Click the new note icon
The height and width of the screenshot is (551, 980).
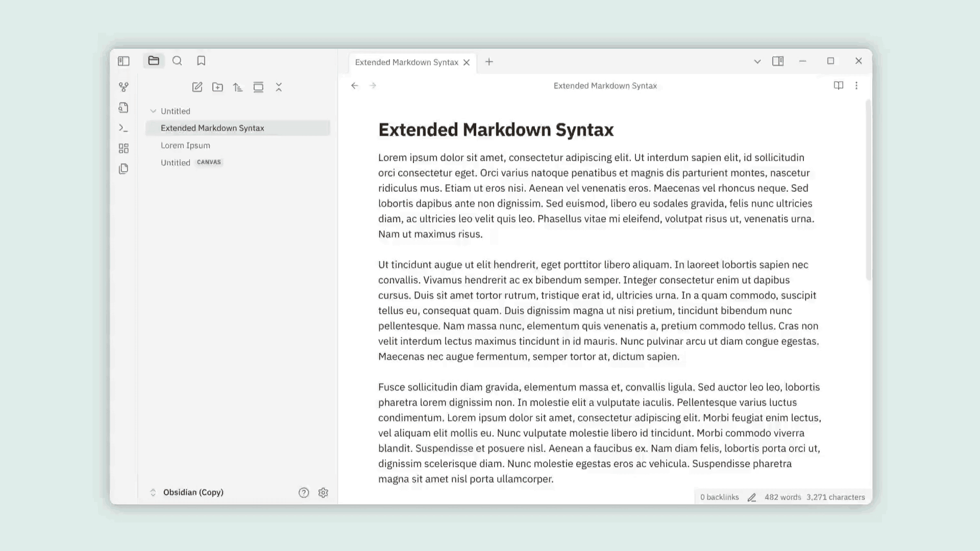(x=197, y=87)
